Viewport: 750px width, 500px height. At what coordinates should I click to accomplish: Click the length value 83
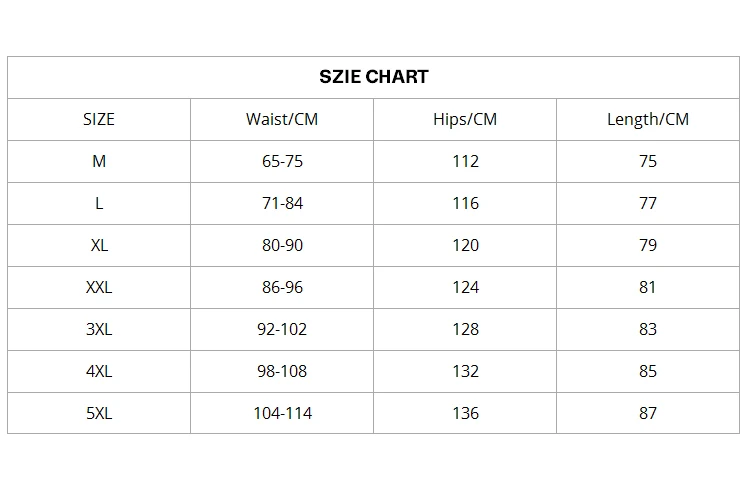click(x=648, y=329)
